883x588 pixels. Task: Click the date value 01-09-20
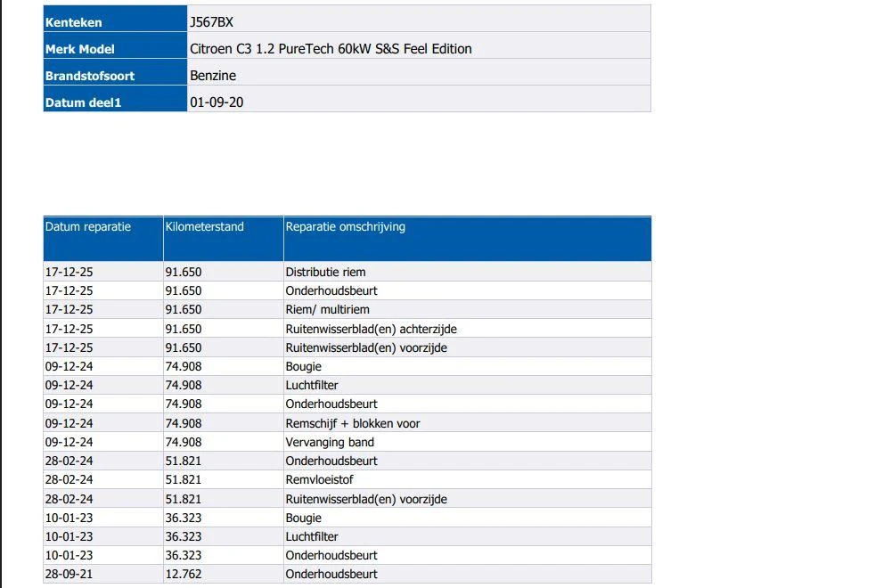click(x=217, y=102)
